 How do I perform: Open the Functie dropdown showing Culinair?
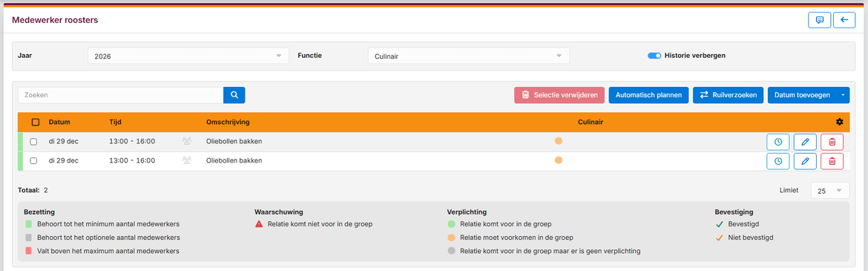point(468,56)
